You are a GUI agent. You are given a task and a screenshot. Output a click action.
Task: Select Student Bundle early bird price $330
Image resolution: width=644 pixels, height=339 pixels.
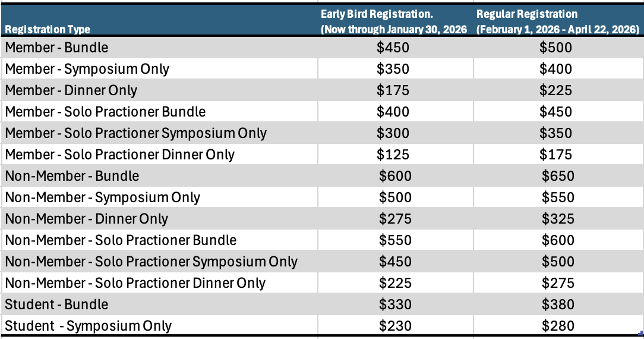[395, 305]
